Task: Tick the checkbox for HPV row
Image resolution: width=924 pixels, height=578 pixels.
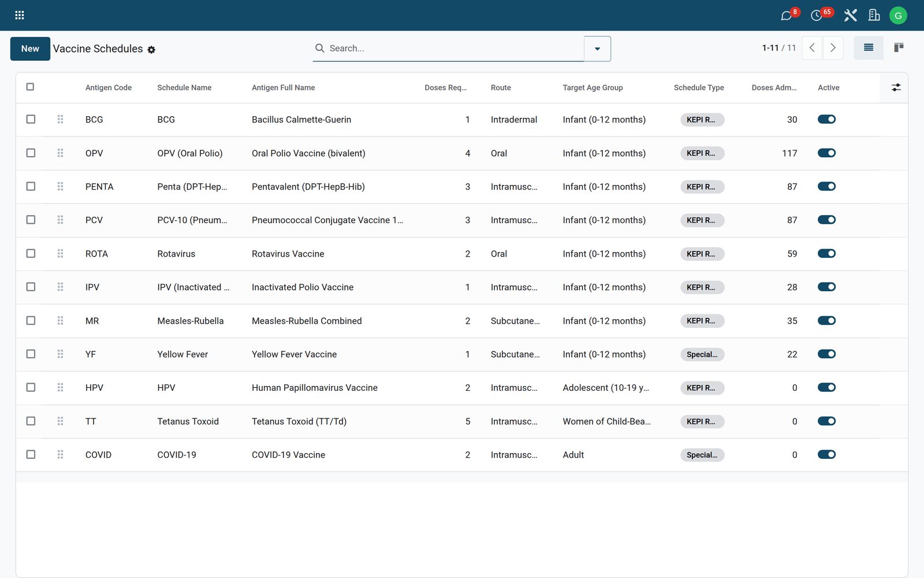Action: (x=31, y=388)
